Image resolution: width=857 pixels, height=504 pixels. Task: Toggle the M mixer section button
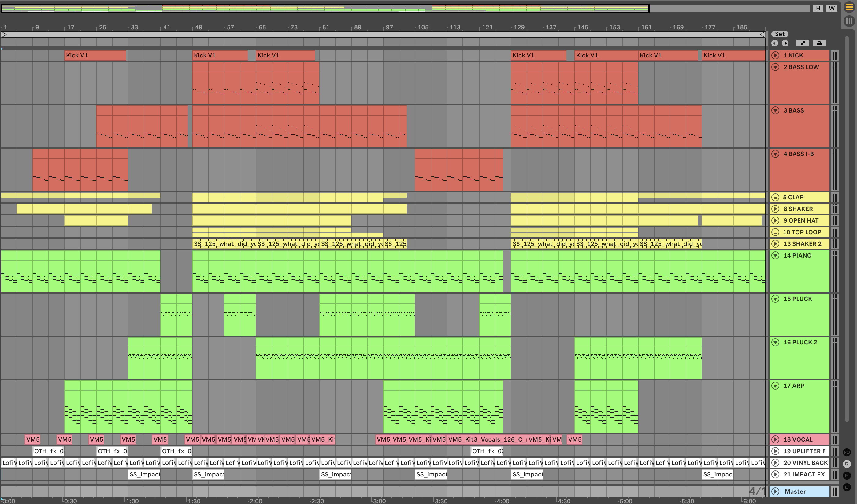tap(847, 476)
